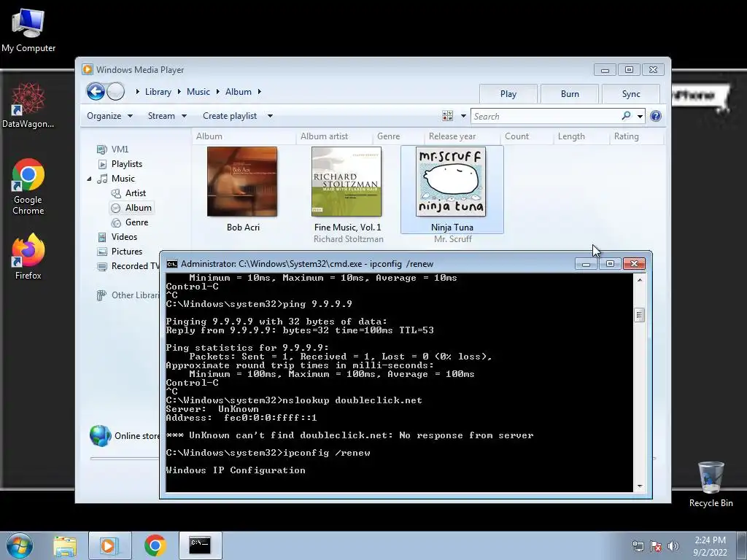Click the taskbar clock showing 2:24 PM
This screenshot has width=747, height=560.
(x=710, y=546)
